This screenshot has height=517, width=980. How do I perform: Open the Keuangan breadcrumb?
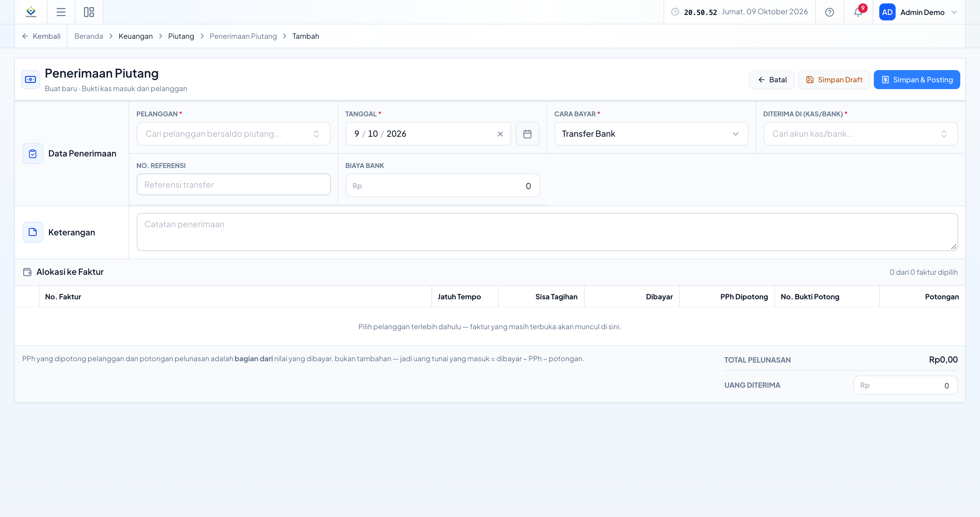pos(135,36)
